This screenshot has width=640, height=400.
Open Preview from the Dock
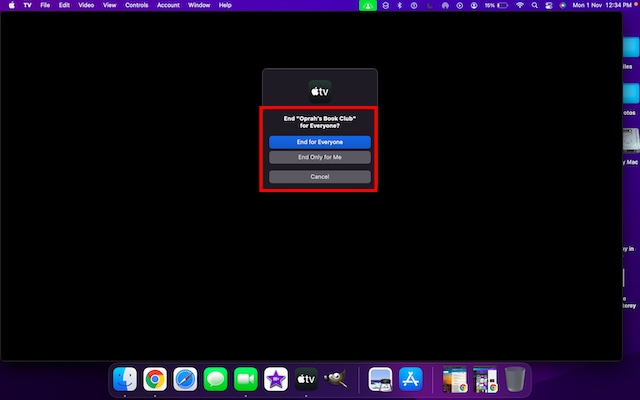click(x=380, y=379)
